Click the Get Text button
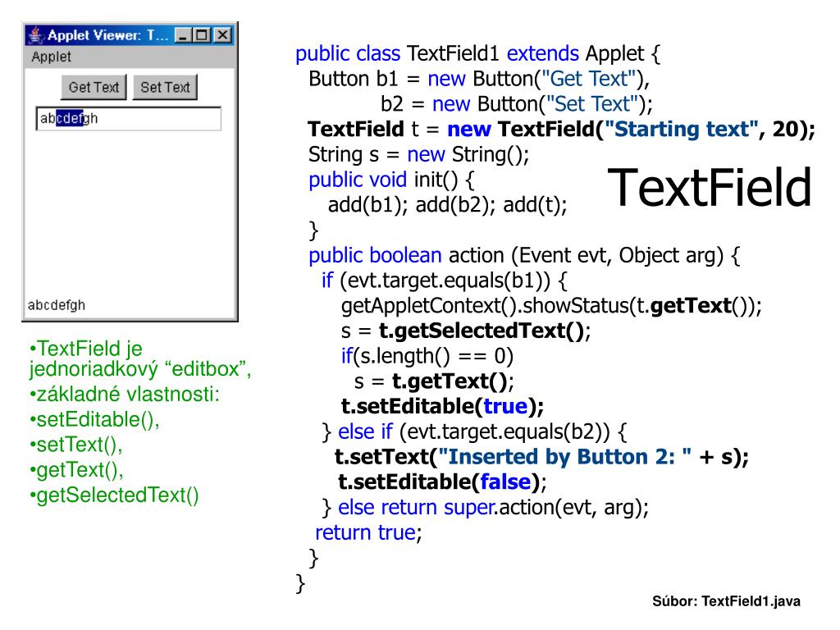This screenshot has height=630, width=840. pos(94,87)
